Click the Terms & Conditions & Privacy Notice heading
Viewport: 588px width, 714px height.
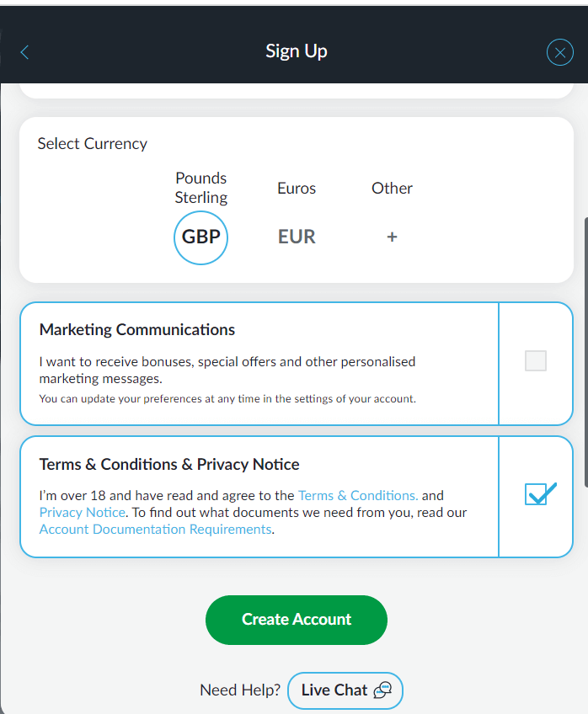[x=169, y=464]
